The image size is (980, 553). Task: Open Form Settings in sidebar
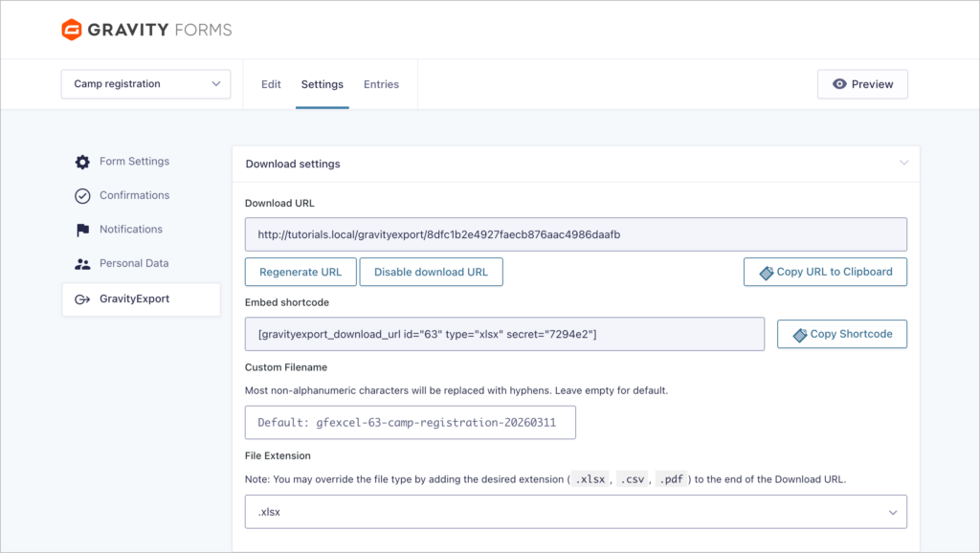click(134, 162)
